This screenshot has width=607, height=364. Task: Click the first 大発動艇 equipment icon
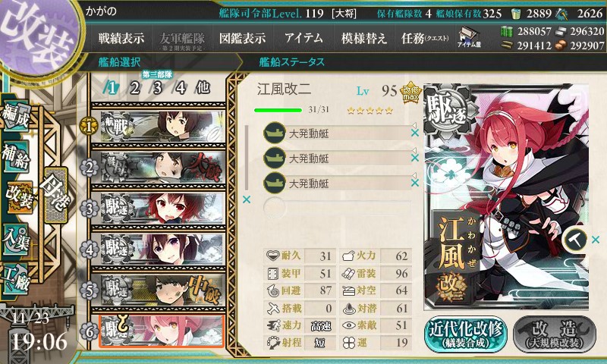point(275,133)
